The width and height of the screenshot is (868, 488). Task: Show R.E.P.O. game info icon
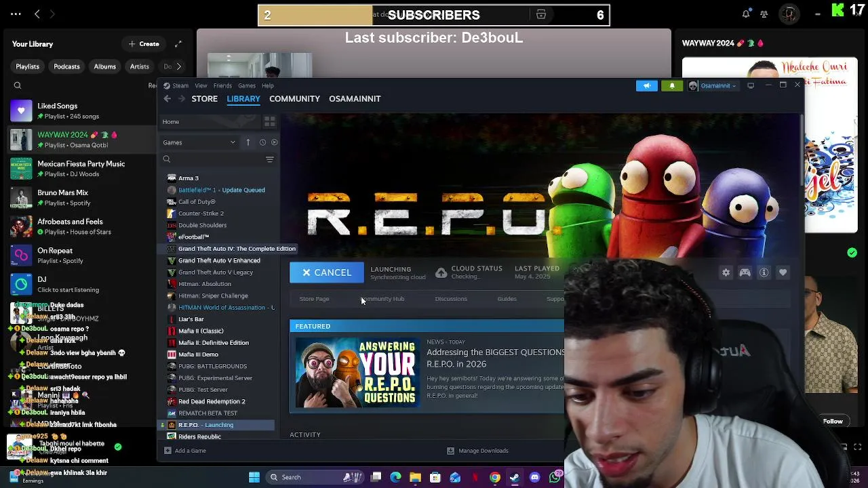pyautogui.click(x=764, y=272)
